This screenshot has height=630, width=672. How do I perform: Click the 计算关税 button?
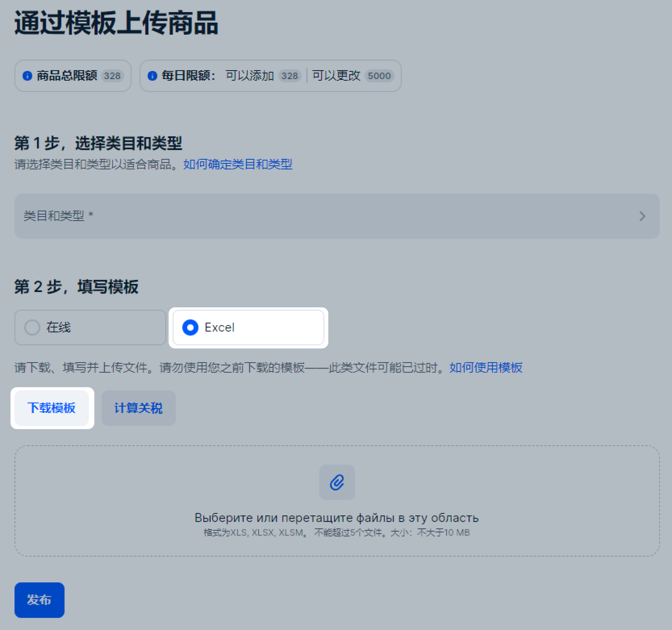[139, 408]
